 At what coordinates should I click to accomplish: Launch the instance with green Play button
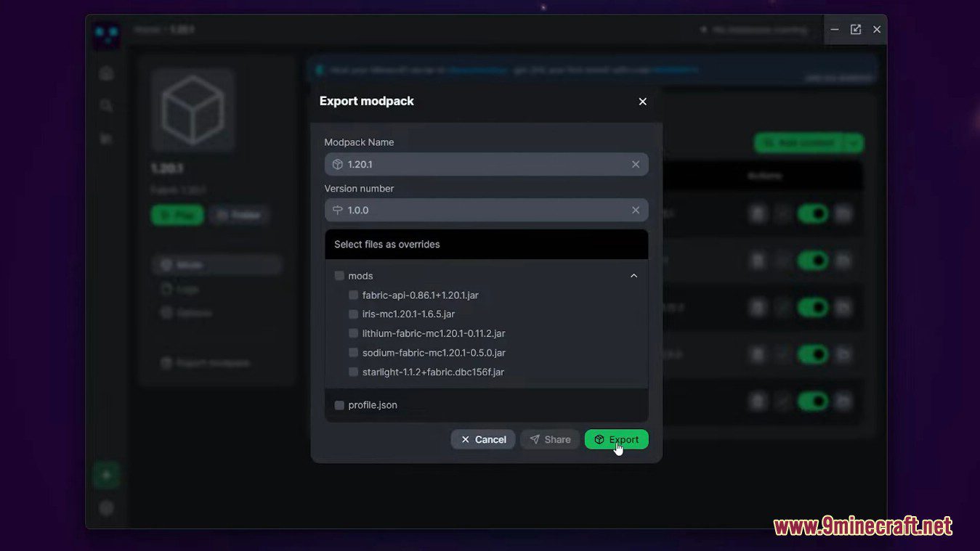[x=177, y=215]
